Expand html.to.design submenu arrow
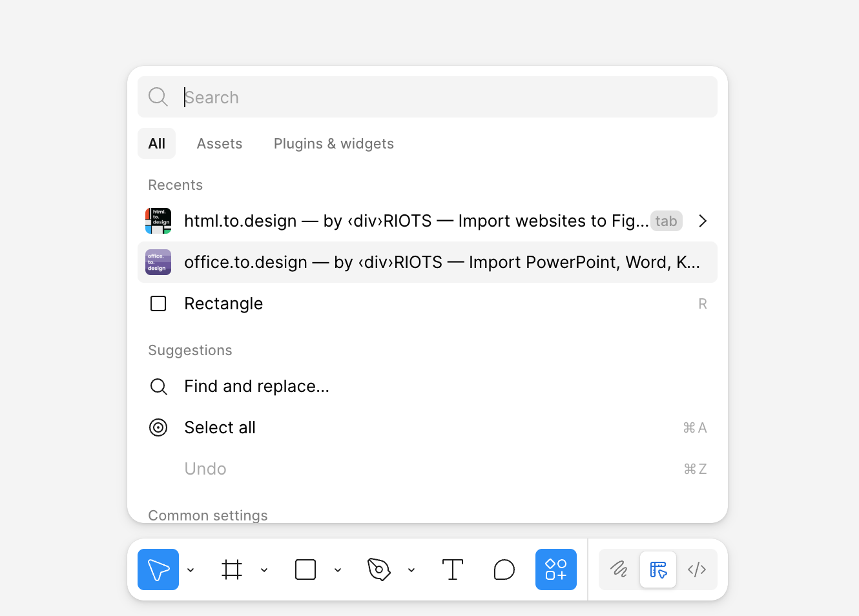This screenshot has height=616, width=859. click(703, 221)
